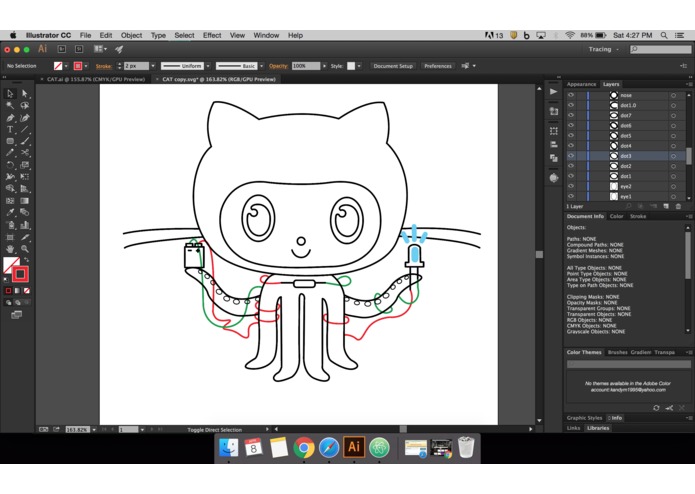Hide the dot1.0 layer item
695x494 pixels.
571,105
